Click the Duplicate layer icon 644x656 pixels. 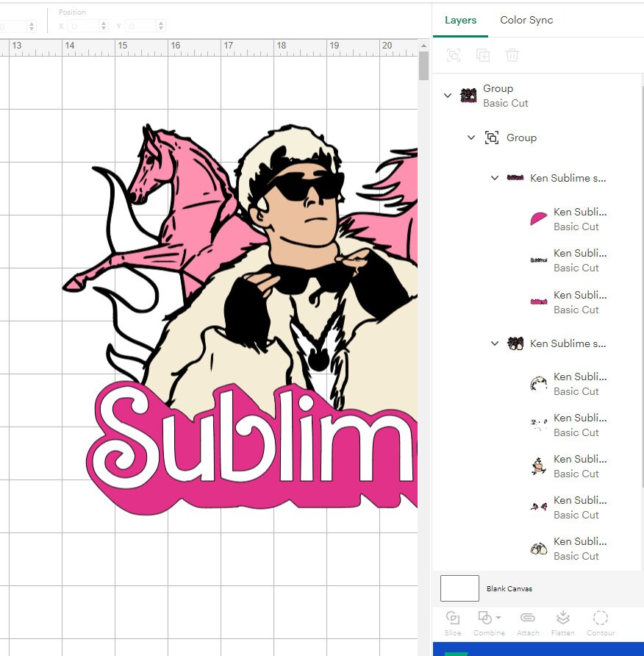coord(483,55)
